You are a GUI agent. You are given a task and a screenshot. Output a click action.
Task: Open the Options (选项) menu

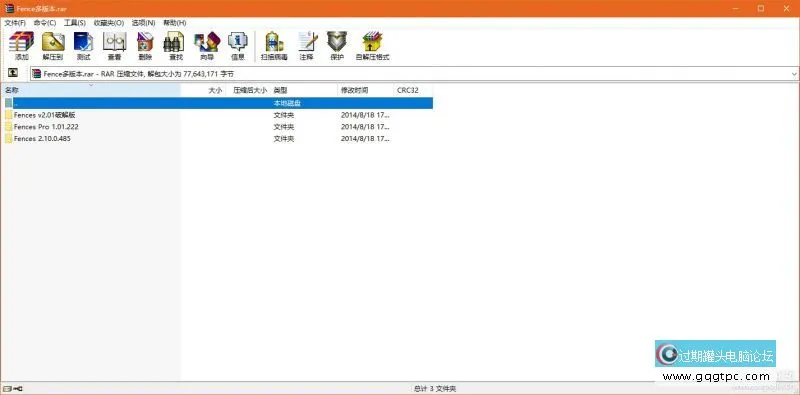coord(143,23)
